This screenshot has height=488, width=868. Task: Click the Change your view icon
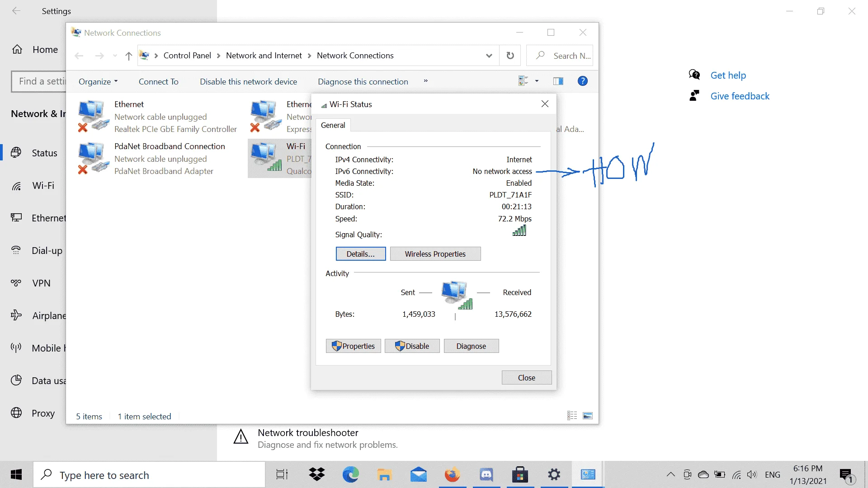523,81
